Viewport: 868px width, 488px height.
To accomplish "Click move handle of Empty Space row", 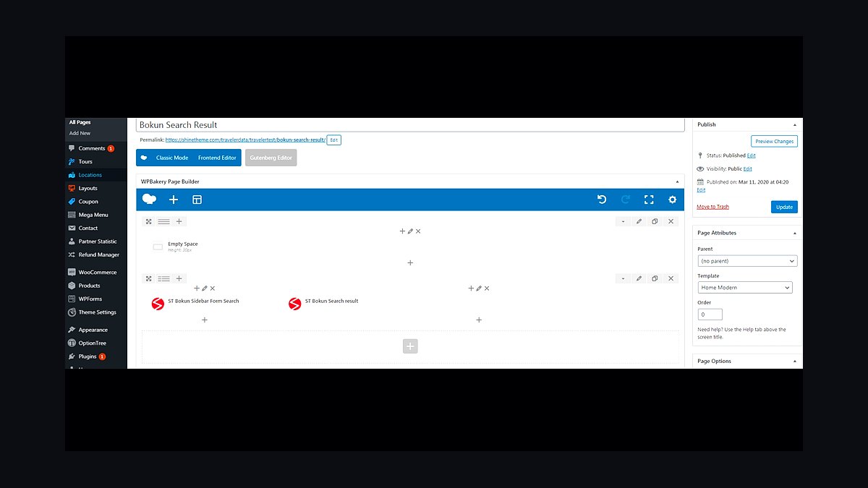I will [x=148, y=221].
